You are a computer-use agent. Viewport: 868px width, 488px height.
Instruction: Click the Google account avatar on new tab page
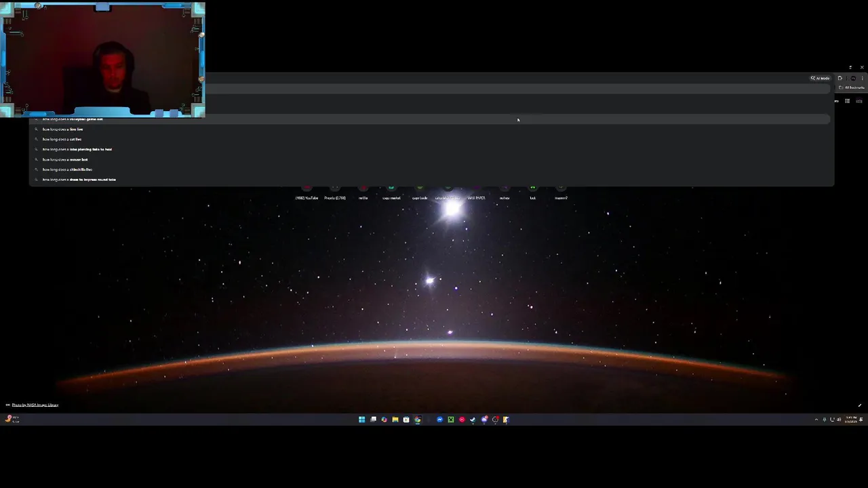tap(859, 101)
